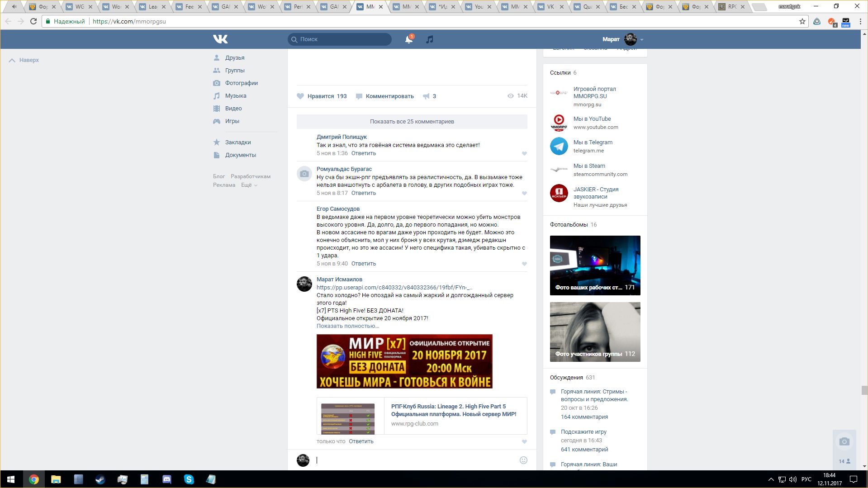Open Музыка in sidebar
Viewport: 868px width, 488px height.
tap(236, 96)
